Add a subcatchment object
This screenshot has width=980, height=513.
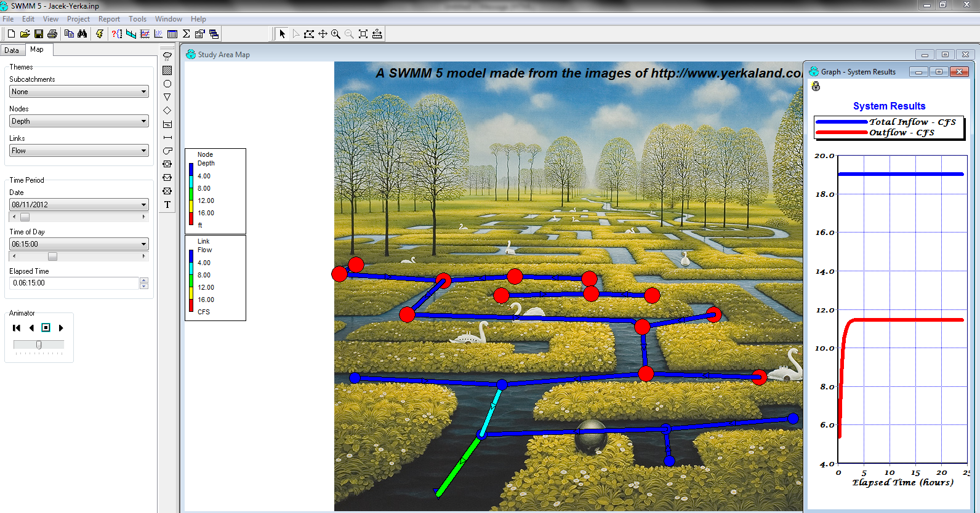click(x=167, y=70)
